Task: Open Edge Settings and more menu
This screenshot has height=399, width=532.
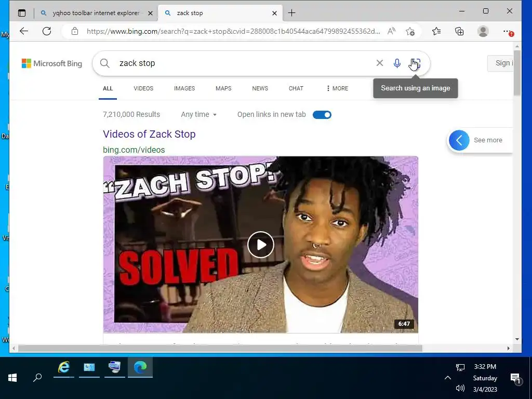Action: click(508, 32)
